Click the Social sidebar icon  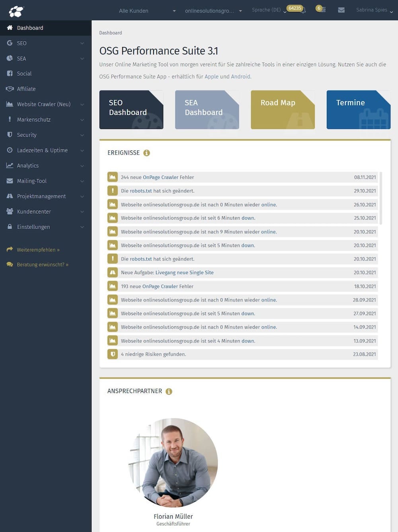10,74
